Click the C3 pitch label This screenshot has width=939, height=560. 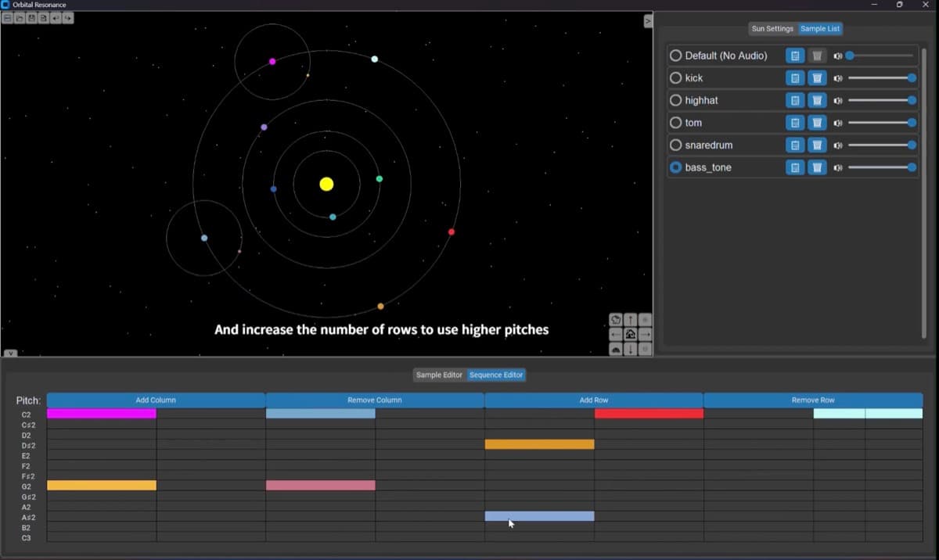pyautogui.click(x=26, y=538)
